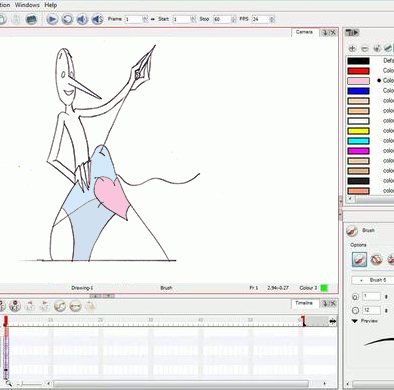
Task: Select the black Default colour swatch
Action: [x=358, y=61]
